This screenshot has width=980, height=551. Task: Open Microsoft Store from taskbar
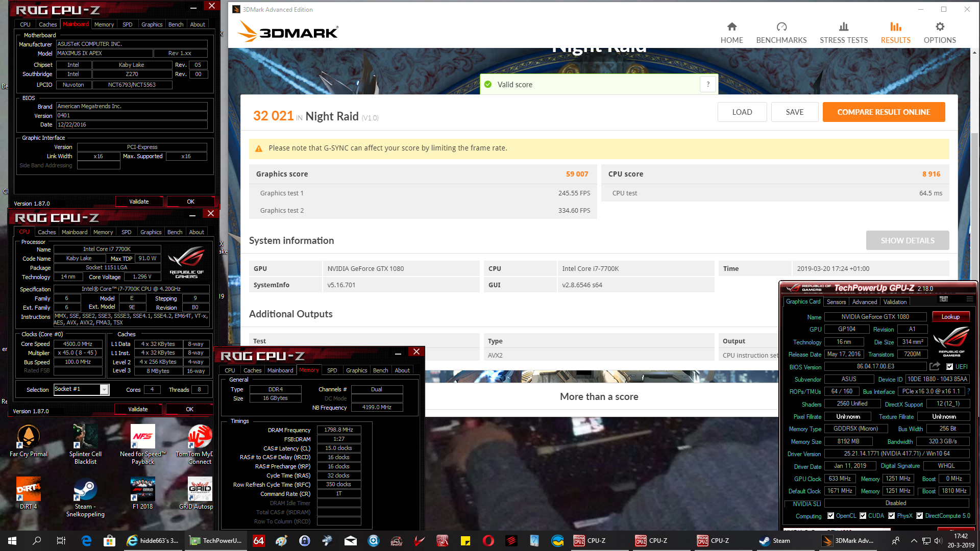click(109, 541)
